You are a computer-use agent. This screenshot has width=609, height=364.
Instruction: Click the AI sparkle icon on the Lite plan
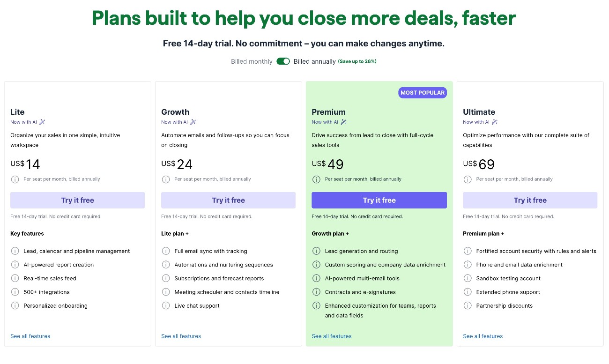[x=41, y=122]
